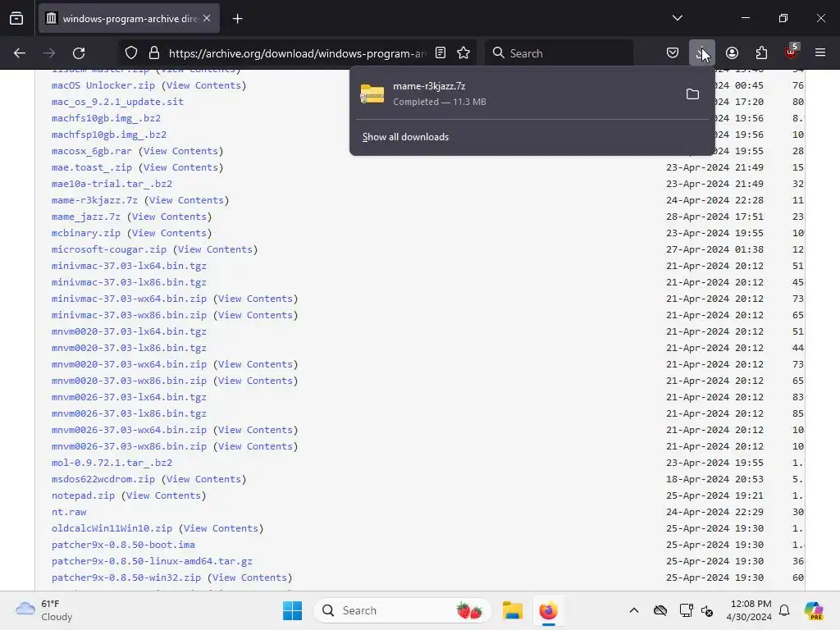Show mame-r3kjazz.7z in its containing folder
Viewport: 840px width, 630px height.
tap(692, 94)
